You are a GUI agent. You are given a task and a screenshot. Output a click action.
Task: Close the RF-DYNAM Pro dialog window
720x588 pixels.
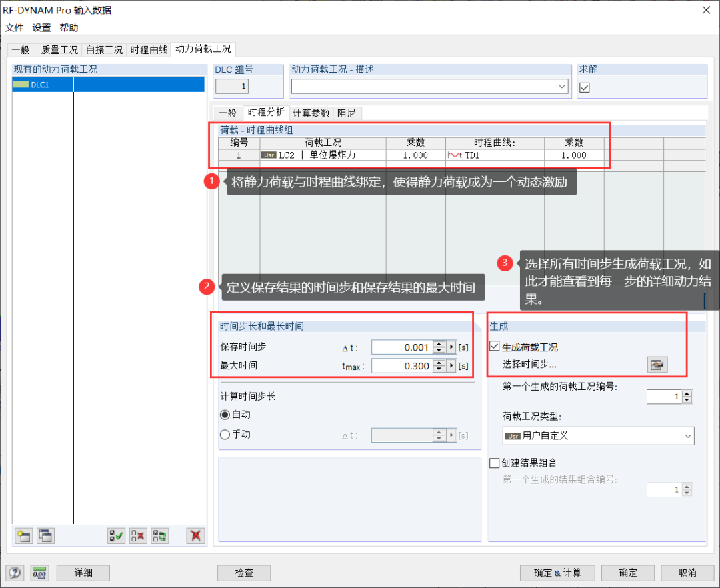(x=706, y=9)
